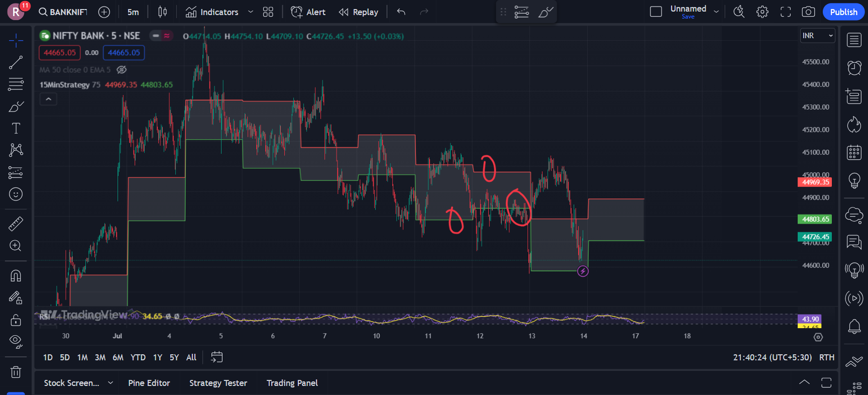Open the streams broadcast icon
868x395 pixels.
854,298
